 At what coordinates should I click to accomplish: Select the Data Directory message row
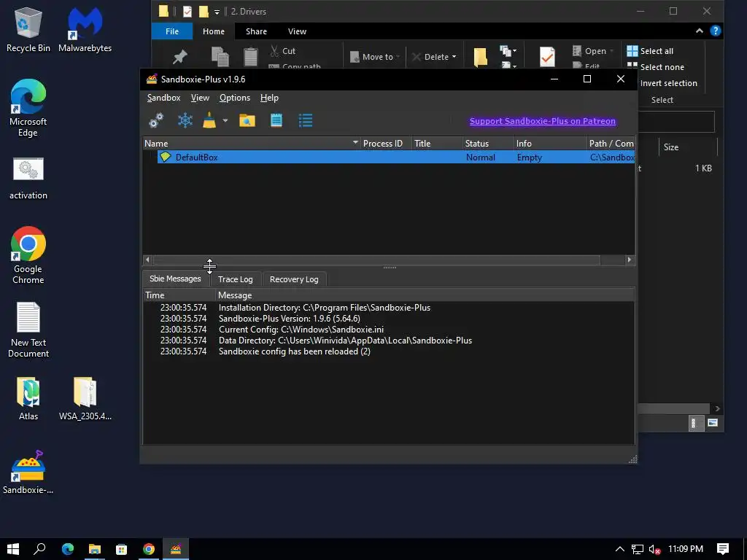click(x=389, y=341)
